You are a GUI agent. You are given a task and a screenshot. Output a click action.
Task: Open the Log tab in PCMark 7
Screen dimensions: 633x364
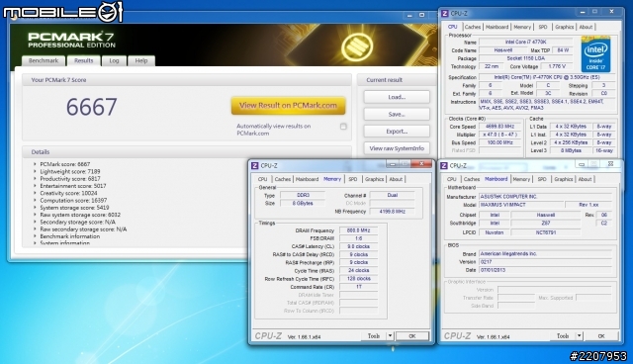tap(115, 60)
